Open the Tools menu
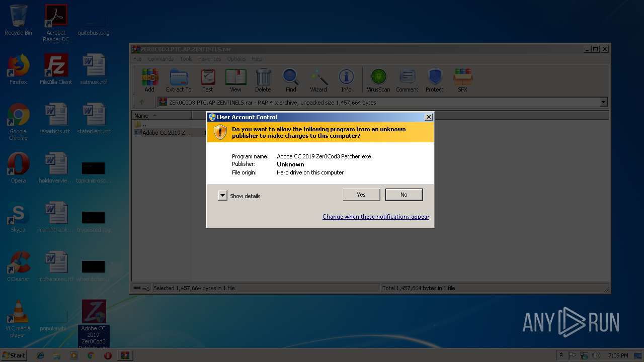The height and width of the screenshot is (362, 644). coord(186,59)
